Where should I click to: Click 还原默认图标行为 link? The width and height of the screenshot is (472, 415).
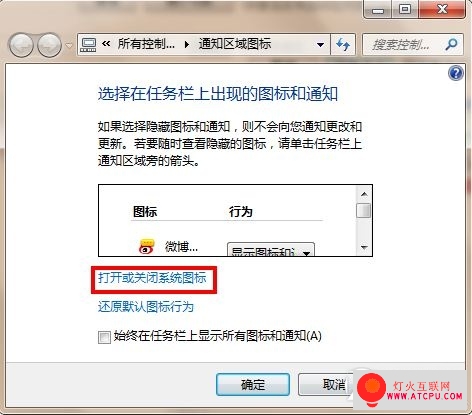tap(146, 307)
